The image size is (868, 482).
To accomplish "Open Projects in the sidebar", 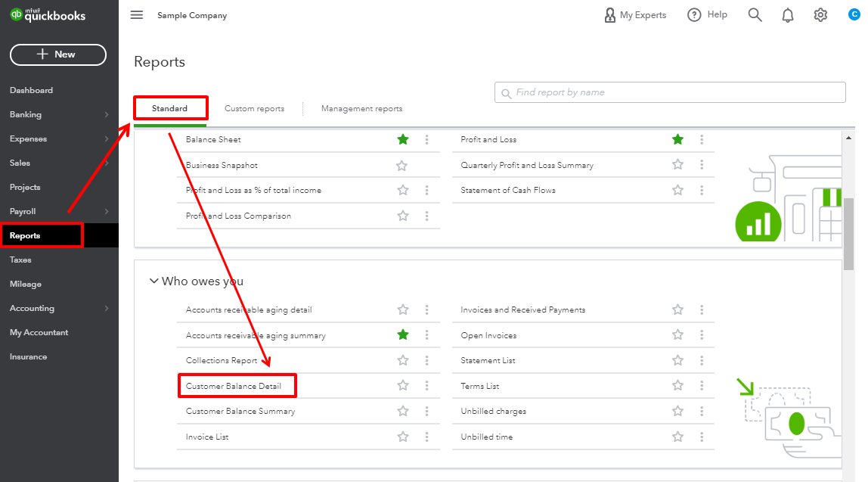I will (x=25, y=187).
